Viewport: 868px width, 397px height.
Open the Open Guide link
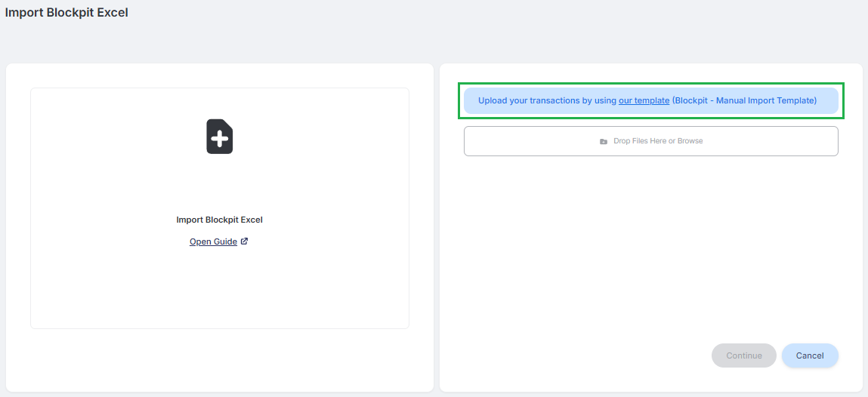tap(213, 242)
